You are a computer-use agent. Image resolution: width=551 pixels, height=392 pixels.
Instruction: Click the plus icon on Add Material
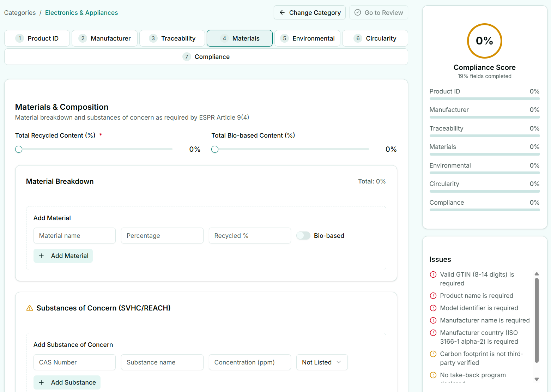tap(41, 256)
